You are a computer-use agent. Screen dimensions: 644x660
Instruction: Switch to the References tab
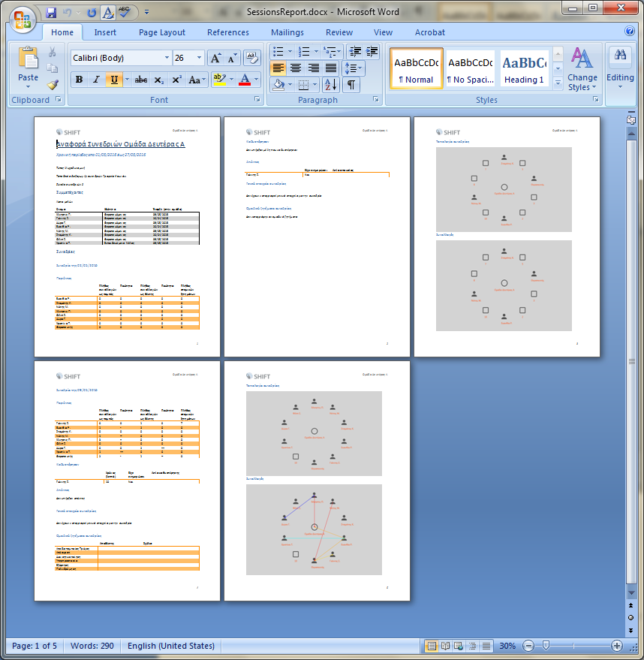pyautogui.click(x=228, y=32)
